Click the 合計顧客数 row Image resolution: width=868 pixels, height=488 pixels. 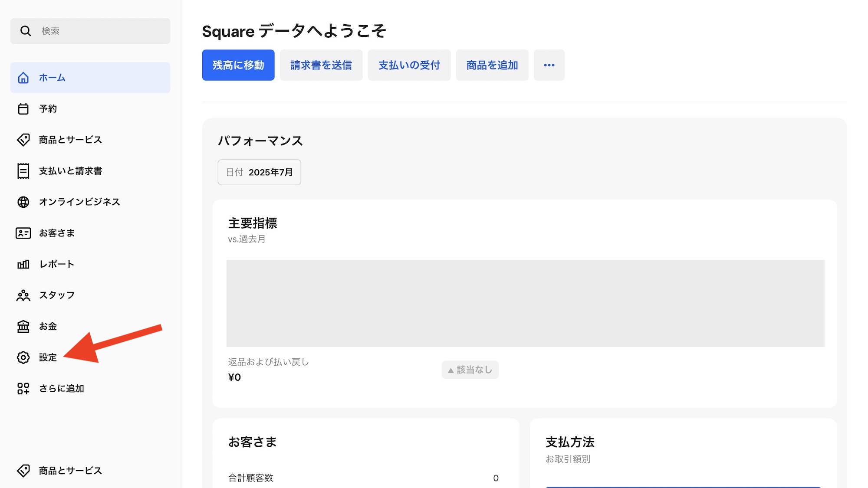363,478
